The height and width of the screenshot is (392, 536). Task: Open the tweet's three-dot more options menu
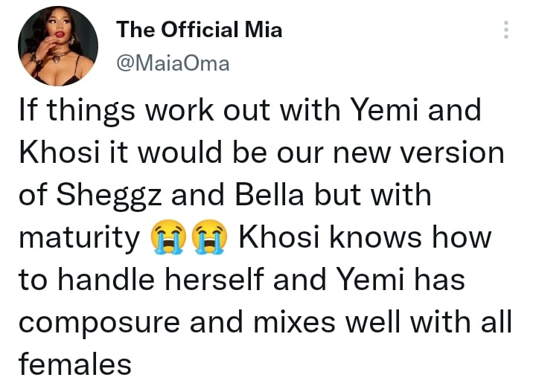[x=506, y=30]
